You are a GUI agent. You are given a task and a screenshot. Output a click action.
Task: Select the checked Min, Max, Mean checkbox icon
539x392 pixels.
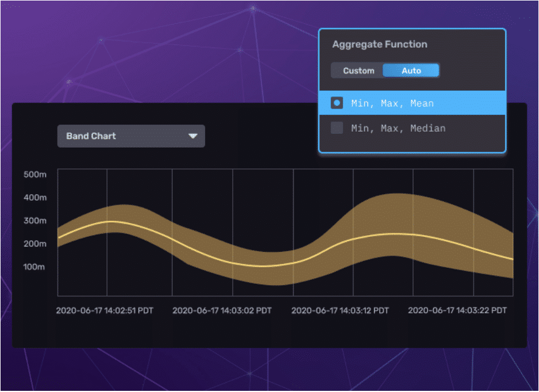pyautogui.click(x=337, y=103)
